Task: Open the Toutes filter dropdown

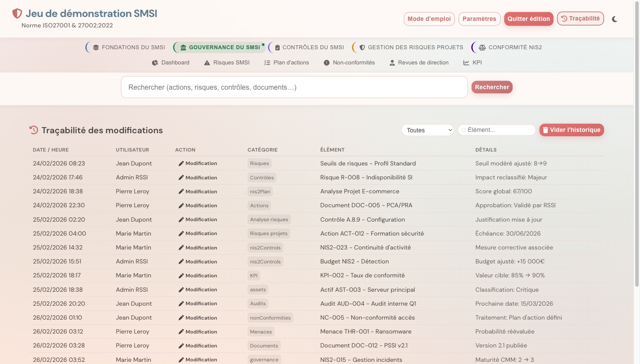Action: [428, 130]
